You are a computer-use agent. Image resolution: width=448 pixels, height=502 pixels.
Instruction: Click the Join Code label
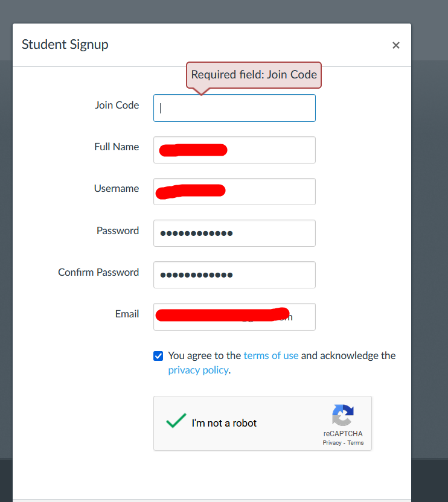117,105
